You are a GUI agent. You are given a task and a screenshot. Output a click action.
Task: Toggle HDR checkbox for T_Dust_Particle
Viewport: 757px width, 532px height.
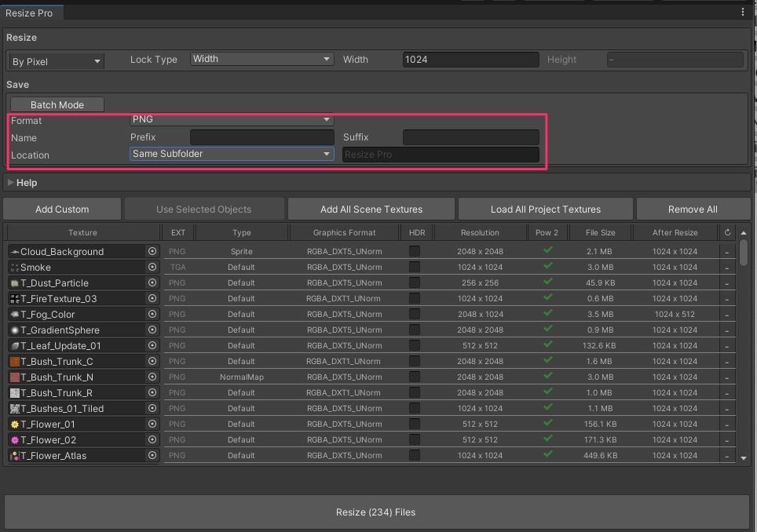pyautogui.click(x=414, y=282)
